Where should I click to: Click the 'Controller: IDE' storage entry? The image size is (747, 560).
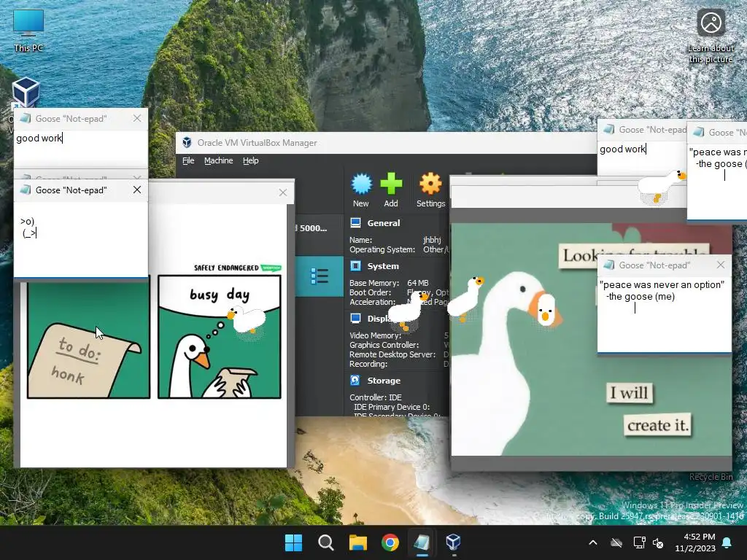376,397
